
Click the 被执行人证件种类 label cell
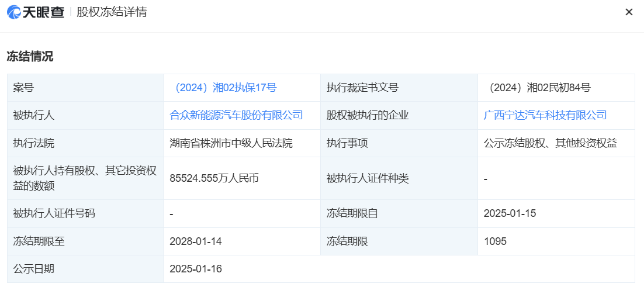pyautogui.click(x=368, y=178)
